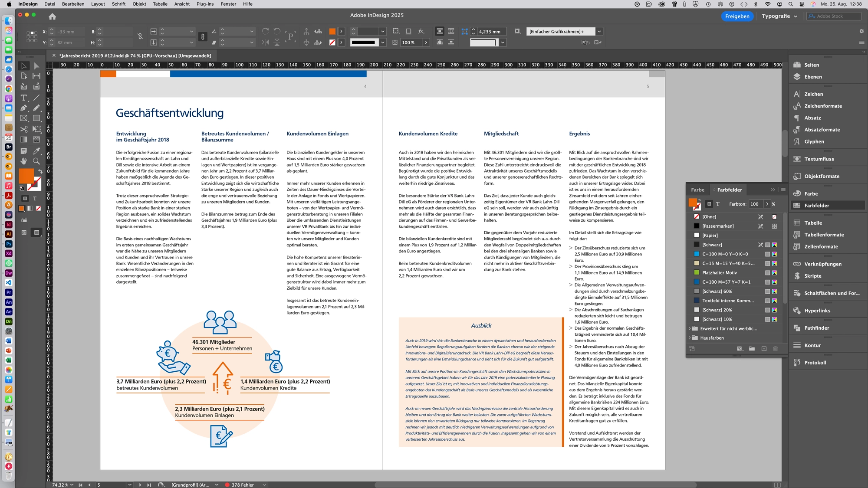Switch to the Farbe tab
868x488 pixels.
pos(698,190)
